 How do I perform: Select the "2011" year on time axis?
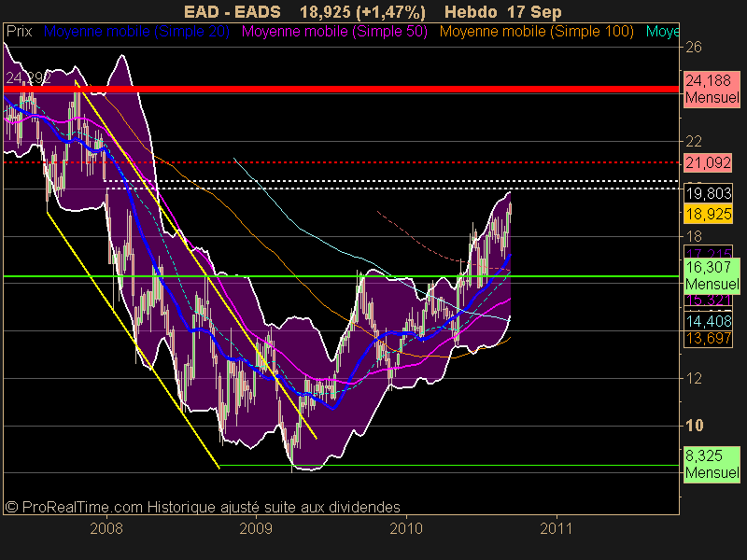point(556,528)
